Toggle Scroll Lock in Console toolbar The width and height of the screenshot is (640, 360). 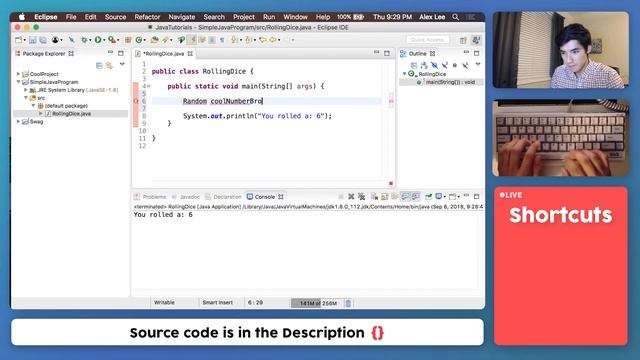(384, 197)
